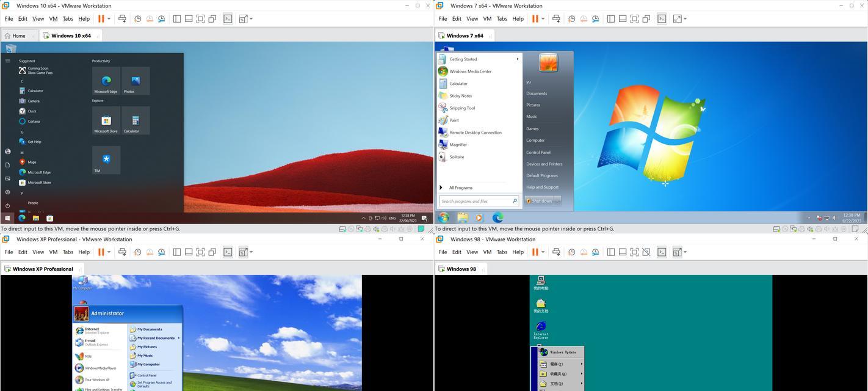Screen dimensions: 868x391
Task: Send Ctrl+Alt+Del in Windows 98 window toolbar
Action: 556,252
